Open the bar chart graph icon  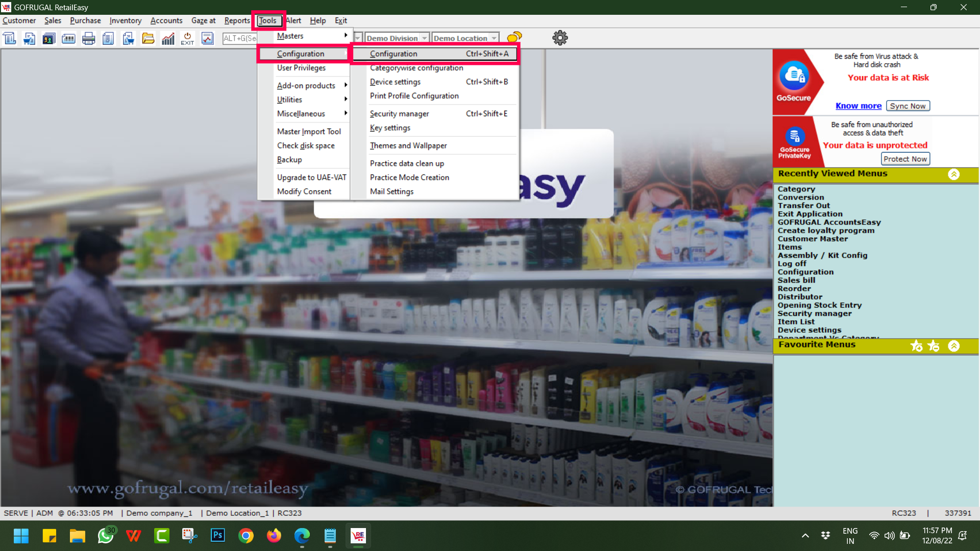[168, 38]
